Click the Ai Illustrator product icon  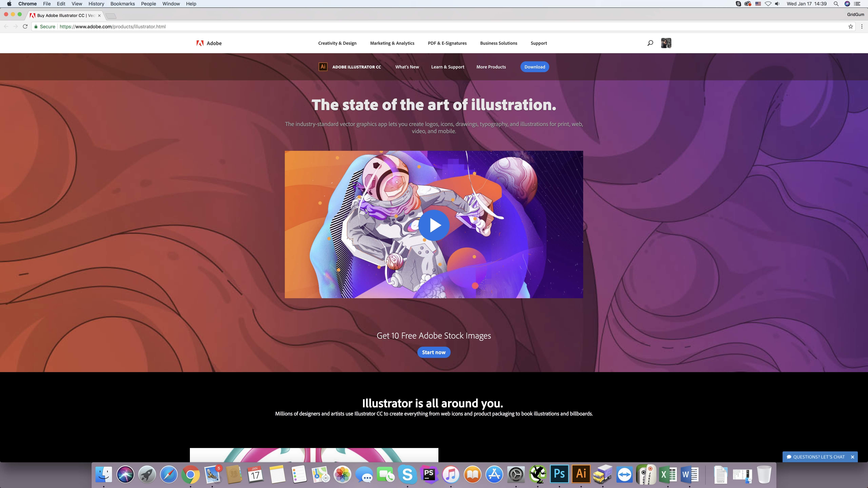coord(323,67)
